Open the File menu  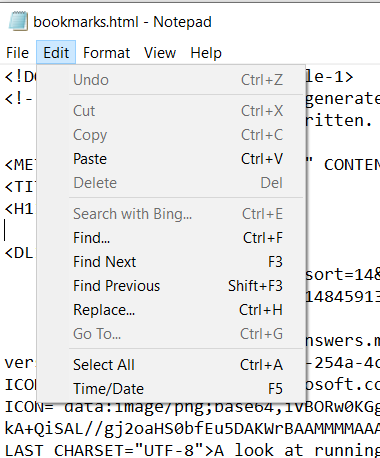[x=18, y=53]
